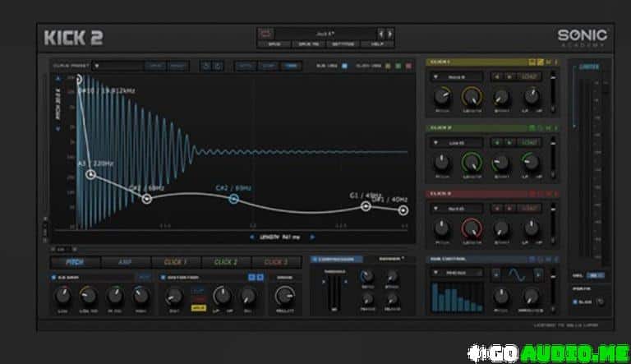Viewport: 631px width, 364px height.
Task: Increase length with right arrow beside Length
Action: tap(312, 237)
